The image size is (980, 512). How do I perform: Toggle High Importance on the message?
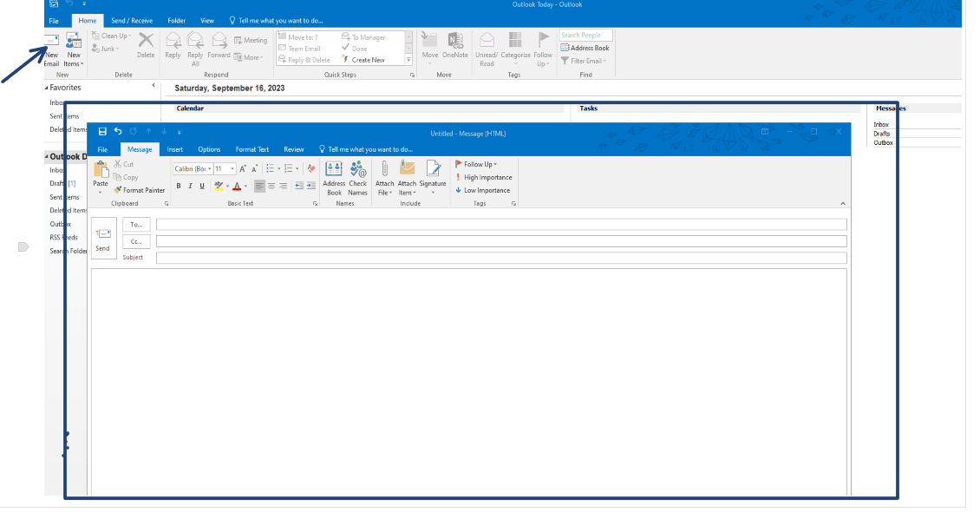point(483,178)
